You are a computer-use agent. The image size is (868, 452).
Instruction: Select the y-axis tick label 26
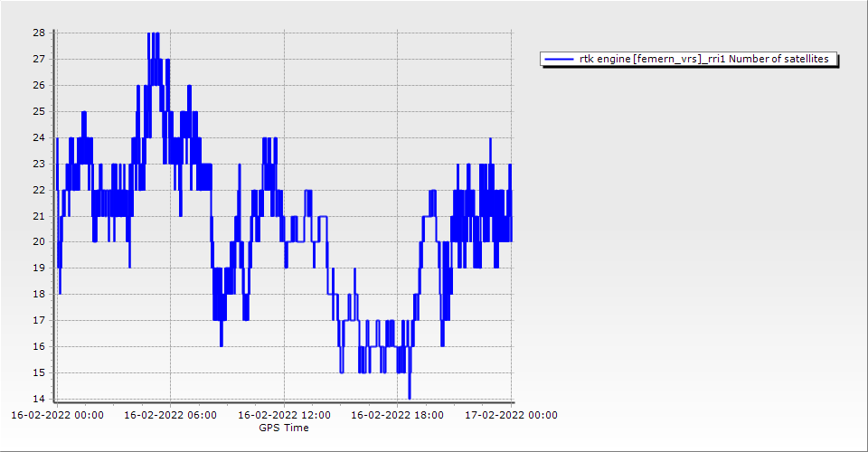[x=39, y=85]
